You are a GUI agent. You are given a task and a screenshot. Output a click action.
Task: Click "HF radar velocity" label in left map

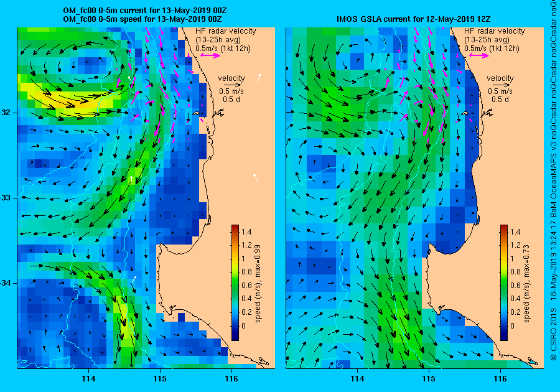click(x=226, y=31)
